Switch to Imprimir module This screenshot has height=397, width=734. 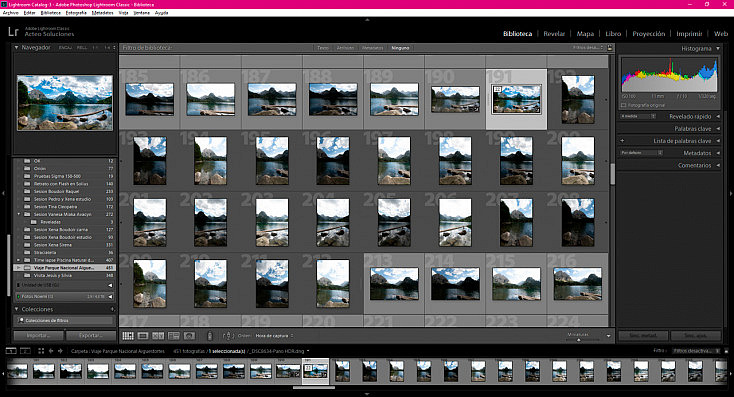[x=689, y=34]
